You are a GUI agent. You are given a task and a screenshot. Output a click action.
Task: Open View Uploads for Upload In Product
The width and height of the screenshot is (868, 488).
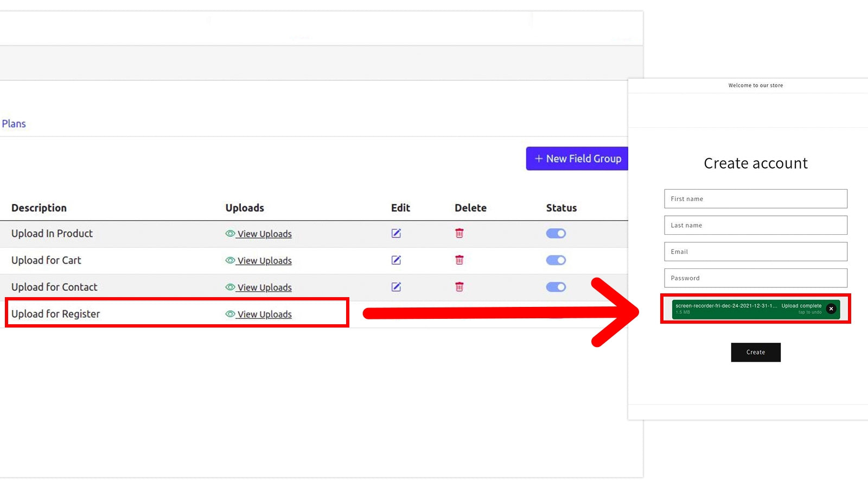(x=264, y=234)
